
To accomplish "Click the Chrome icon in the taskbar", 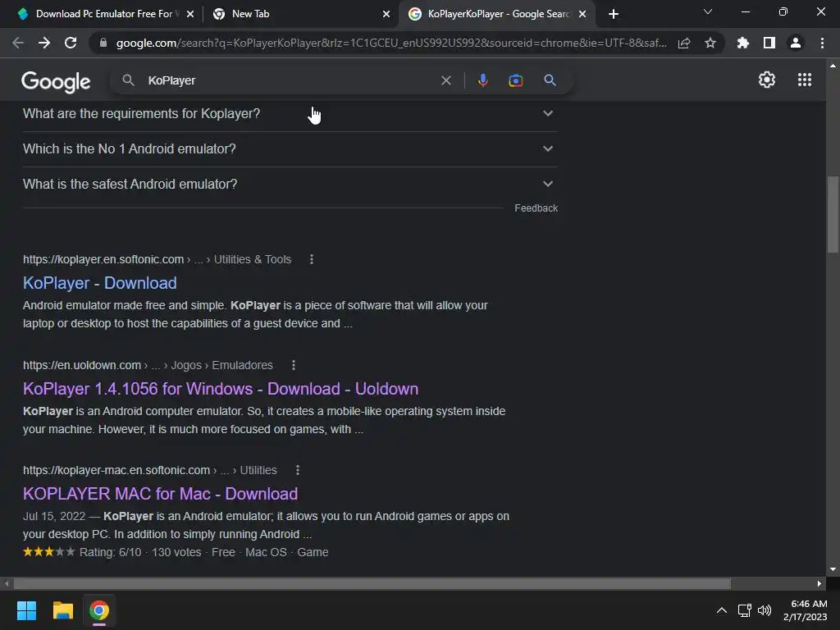I will (99, 610).
